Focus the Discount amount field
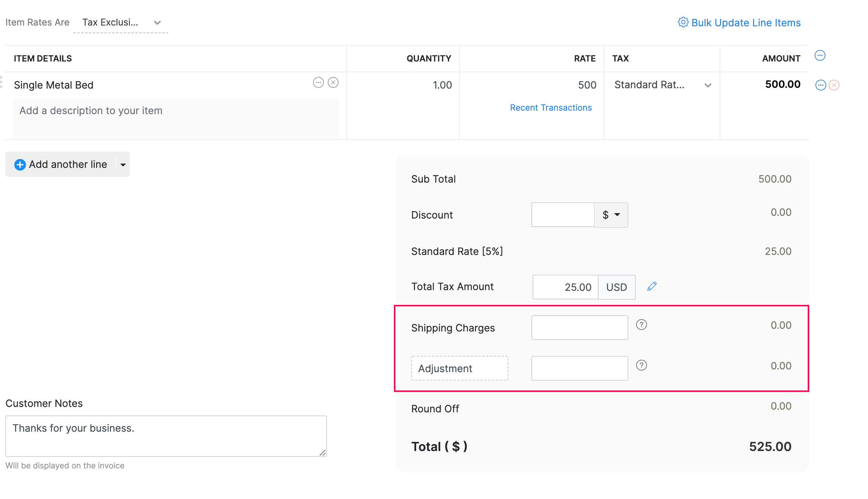 coord(563,215)
